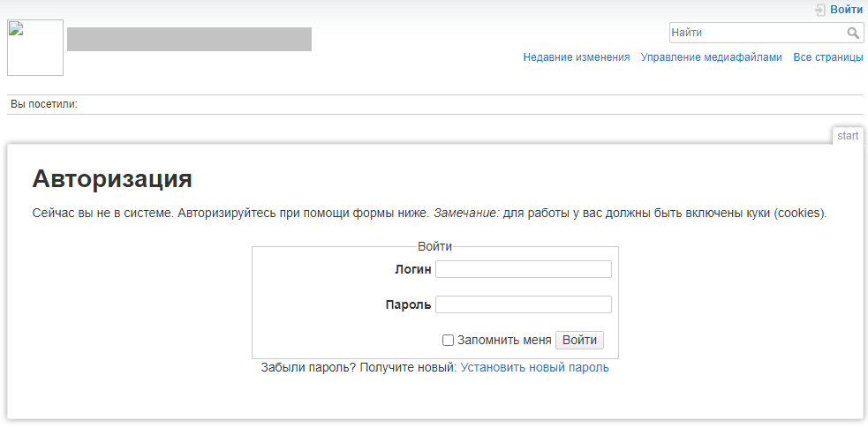This screenshot has height=428, width=868.
Task: Click the Авторизация page heading
Action: tap(112, 179)
